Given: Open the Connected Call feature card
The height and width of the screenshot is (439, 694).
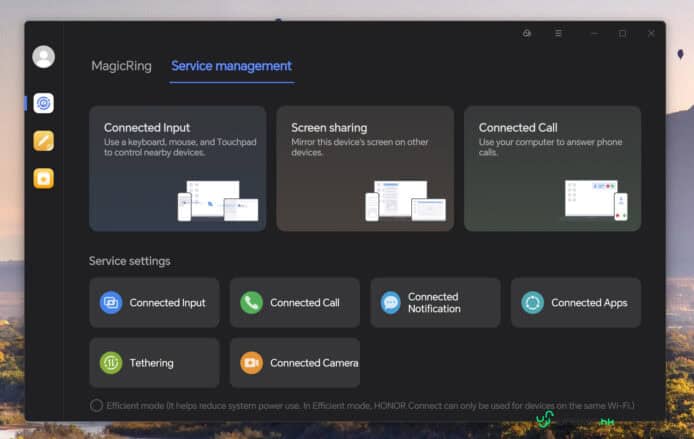Looking at the screenshot, I should (552, 168).
